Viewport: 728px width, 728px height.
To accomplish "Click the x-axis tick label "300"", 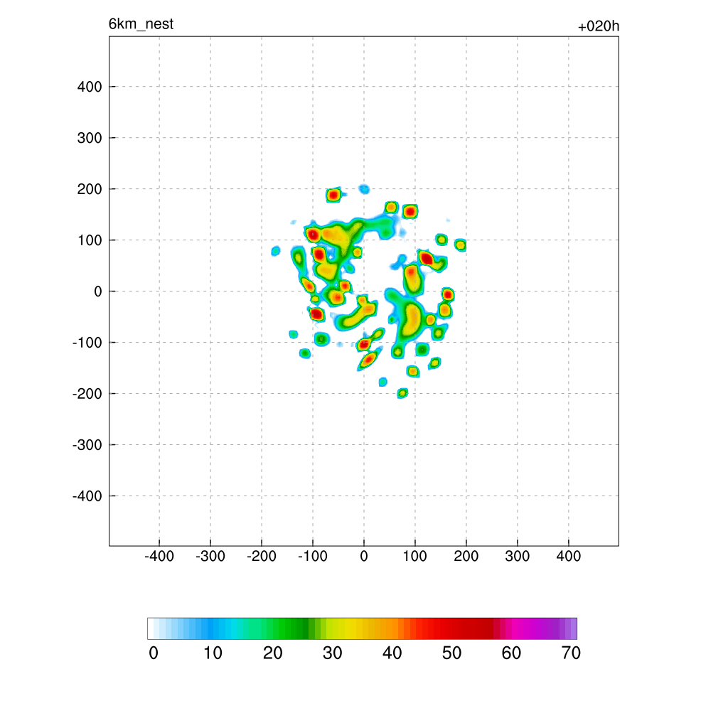I will (x=518, y=556).
